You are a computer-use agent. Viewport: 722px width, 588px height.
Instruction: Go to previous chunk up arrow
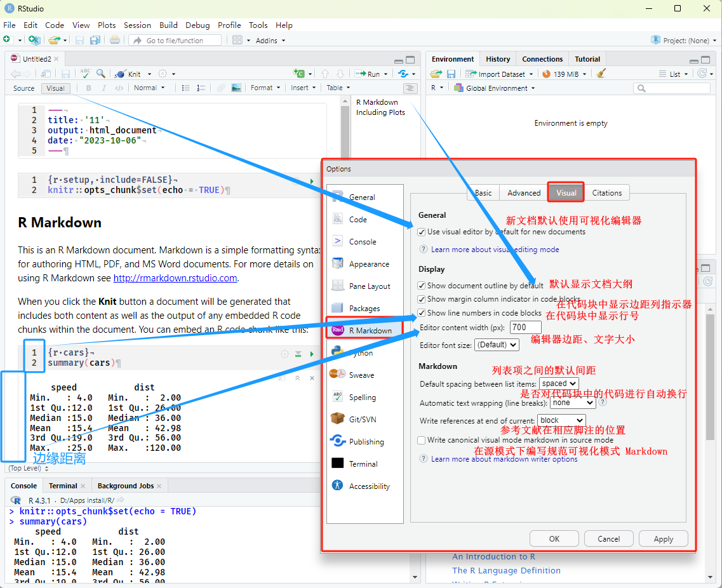[325, 74]
